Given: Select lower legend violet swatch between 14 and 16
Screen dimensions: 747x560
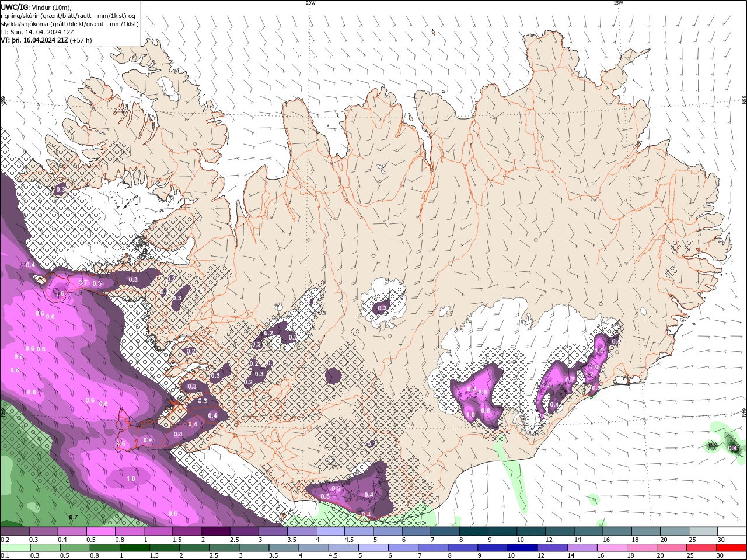Looking at the screenshot, I should tap(581, 548).
